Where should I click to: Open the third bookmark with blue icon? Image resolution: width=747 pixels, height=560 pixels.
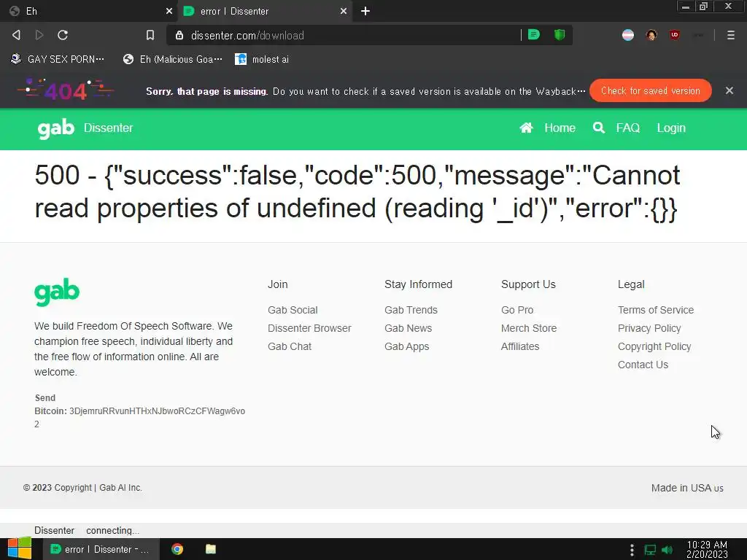262,59
